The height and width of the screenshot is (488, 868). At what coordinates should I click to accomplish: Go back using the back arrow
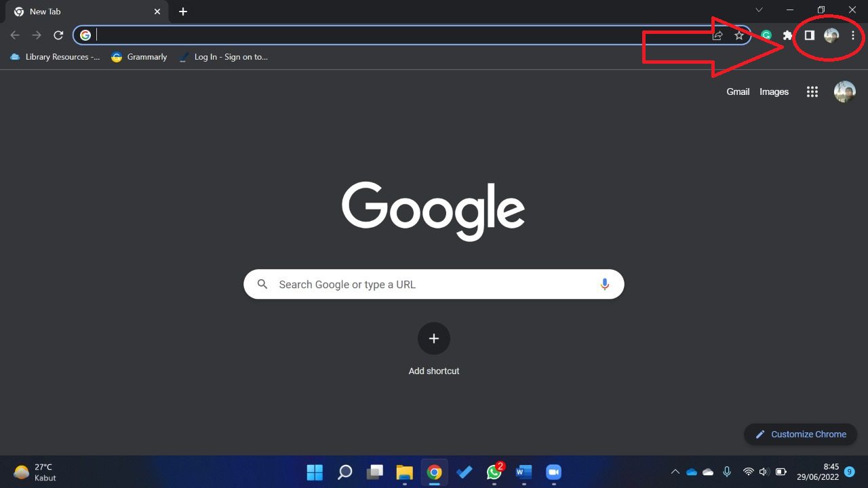coord(15,35)
